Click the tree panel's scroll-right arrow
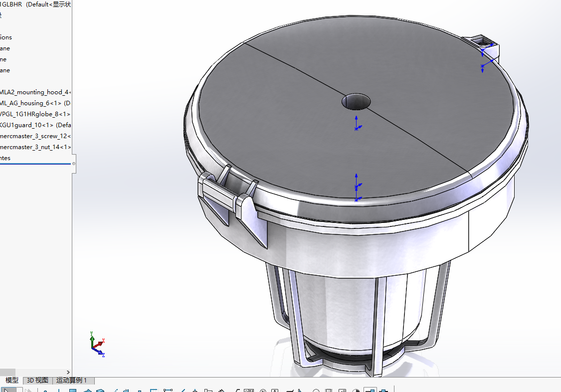Viewport: 561px width, 392px height. (68, 373)
